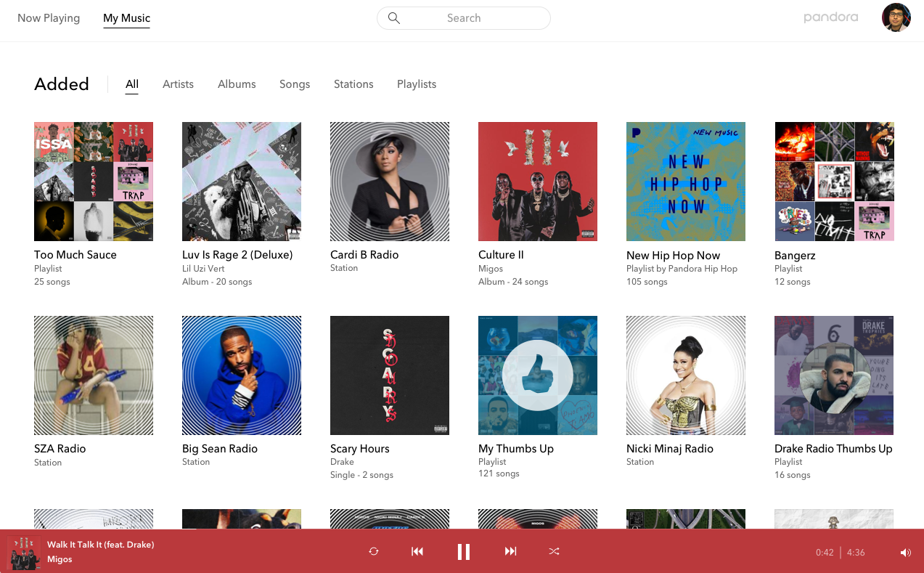Pause the current song

pos(464,552)
